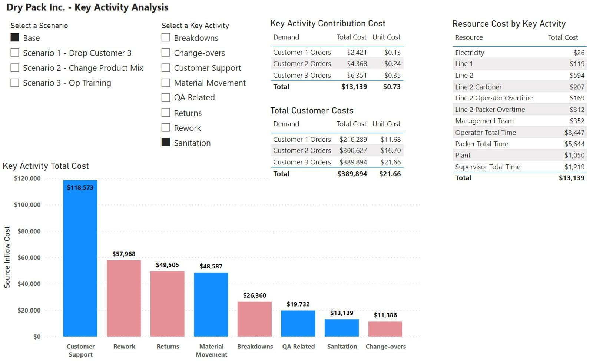Viewport: 593px width, 364px height.
Task: Check the Returns activity checkbox
Action: (166, 113)
